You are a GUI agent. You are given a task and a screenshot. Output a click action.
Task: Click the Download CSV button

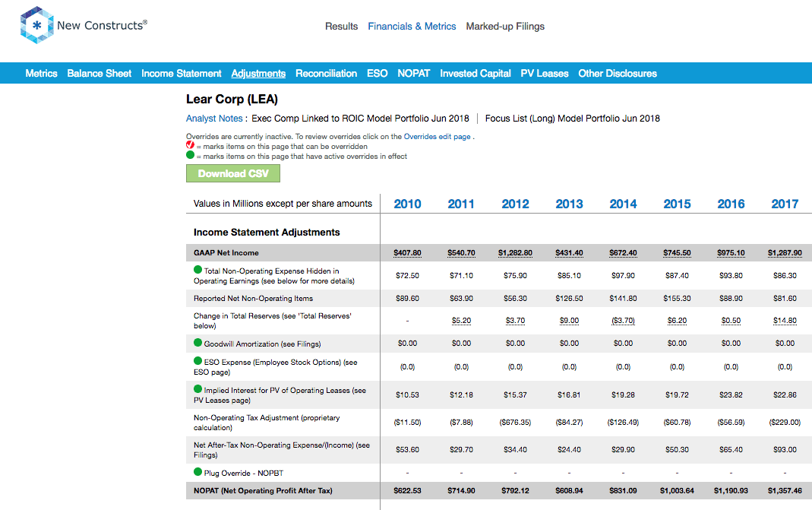[233, 173]
